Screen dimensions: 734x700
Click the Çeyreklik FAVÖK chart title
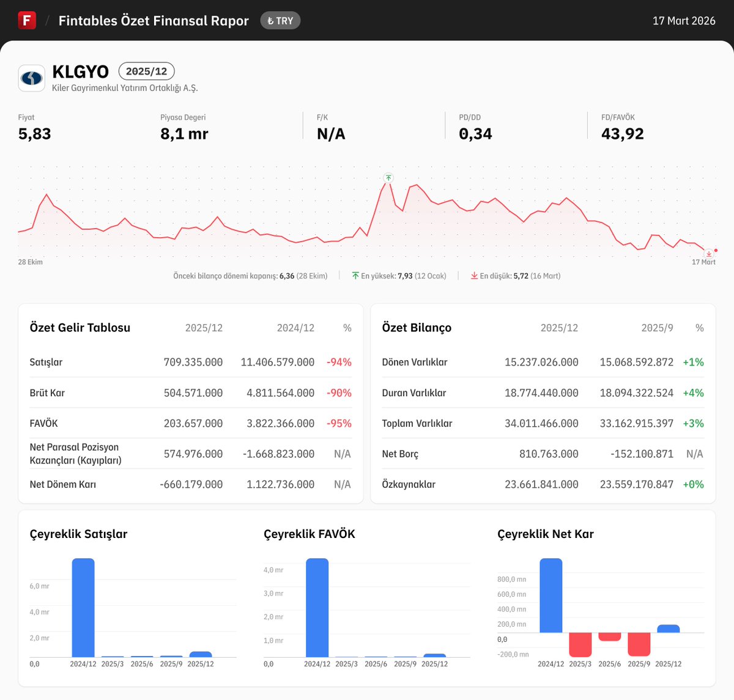310,534
